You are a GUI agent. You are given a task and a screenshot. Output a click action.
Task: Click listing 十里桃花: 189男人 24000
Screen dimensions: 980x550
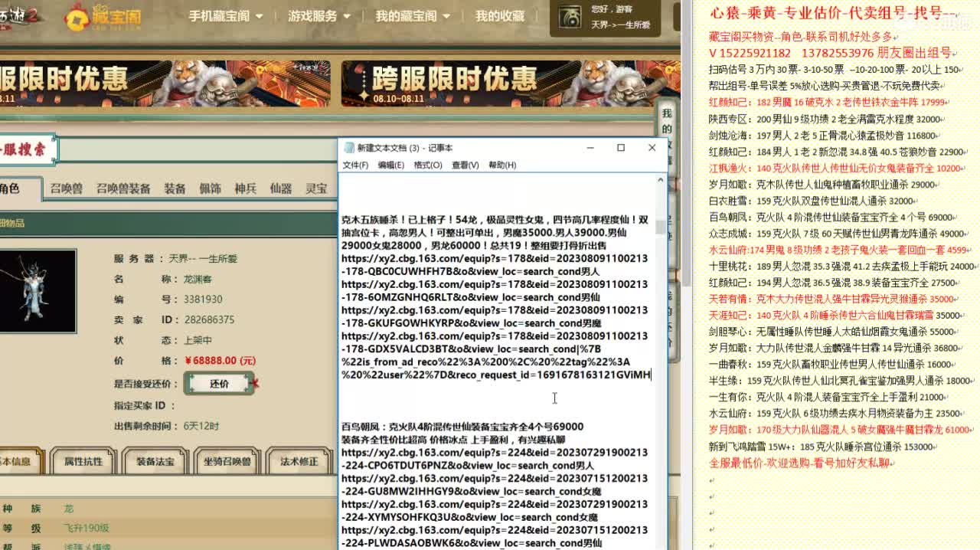coord(843,267)
